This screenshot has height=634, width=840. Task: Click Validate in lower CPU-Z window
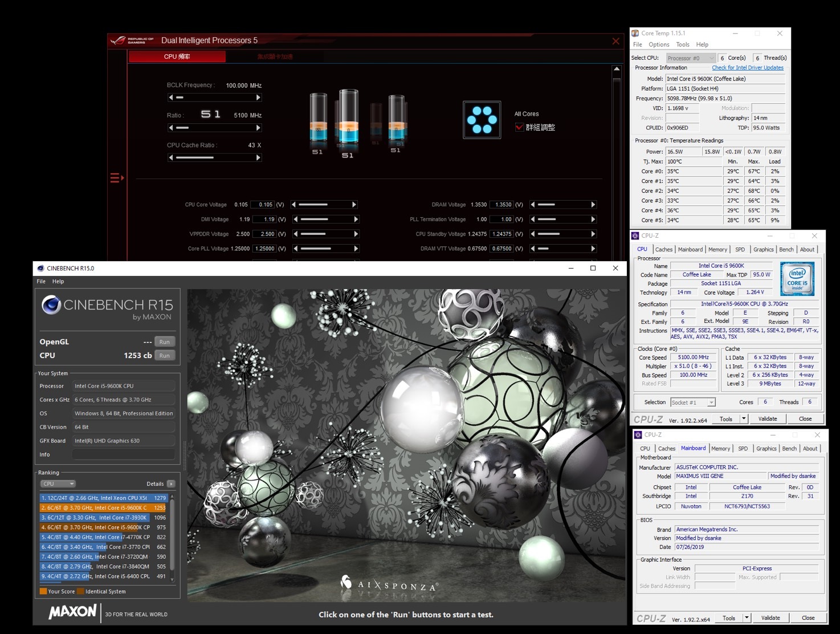point(770,617)
